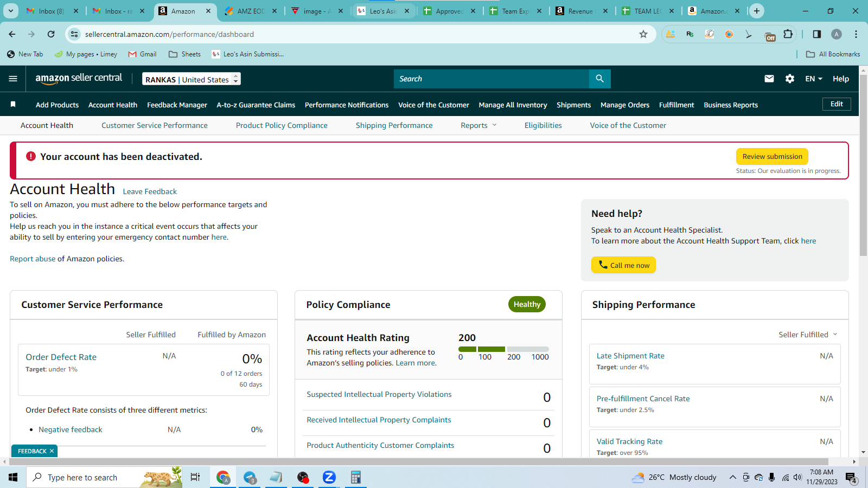This screenshot has width=868, height=488.
Task: Open the Report abuse link
Action: (33, 259)
